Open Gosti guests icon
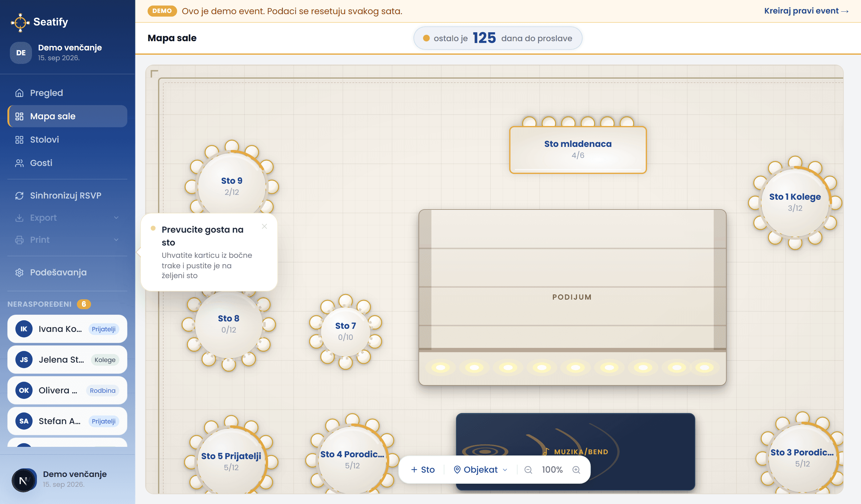The image size is (861, 504). click(x=19, y=163)
